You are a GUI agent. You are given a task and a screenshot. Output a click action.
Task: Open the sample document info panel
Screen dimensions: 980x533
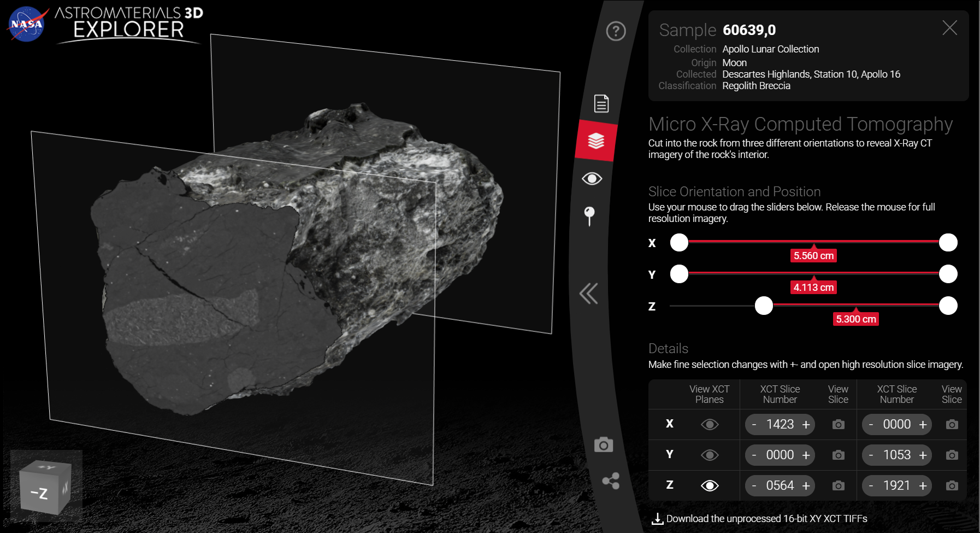(x=601, y=103)
